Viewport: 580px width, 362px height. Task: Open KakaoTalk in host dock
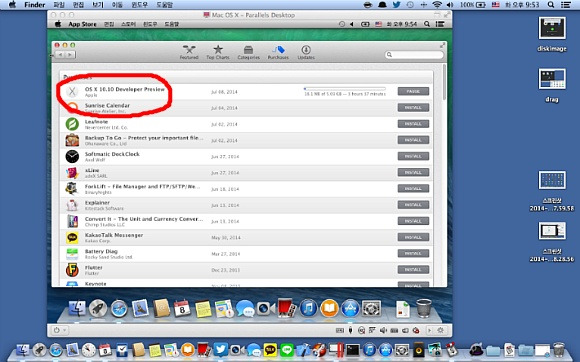[270, 349]
